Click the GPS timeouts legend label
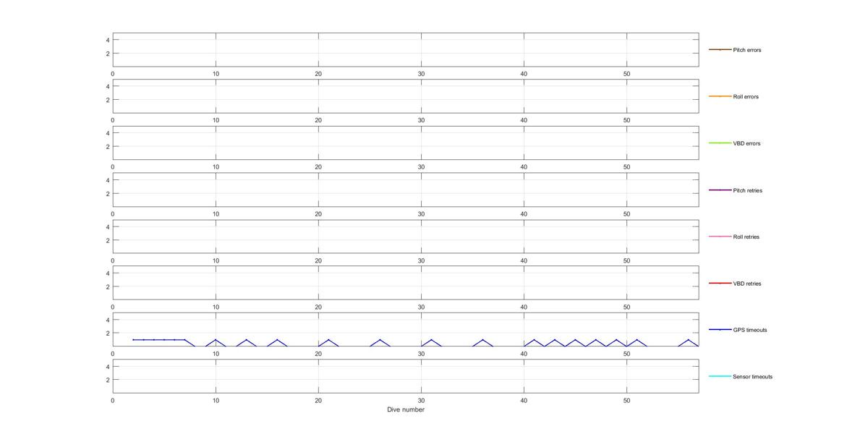 pyautogui.click(x=749, y=330)
